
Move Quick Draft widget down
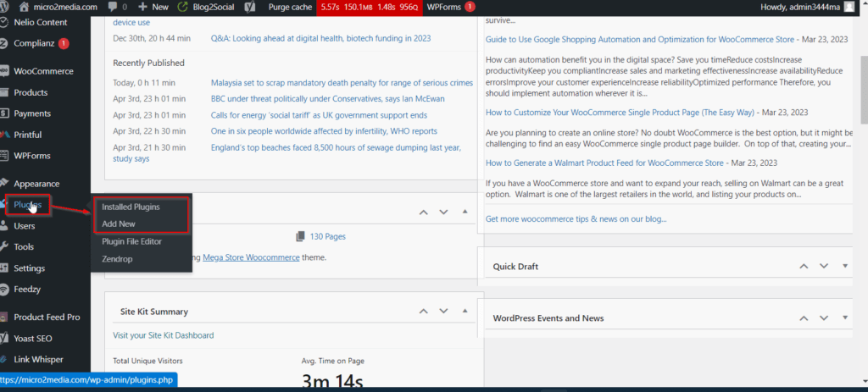pos(824,266)
